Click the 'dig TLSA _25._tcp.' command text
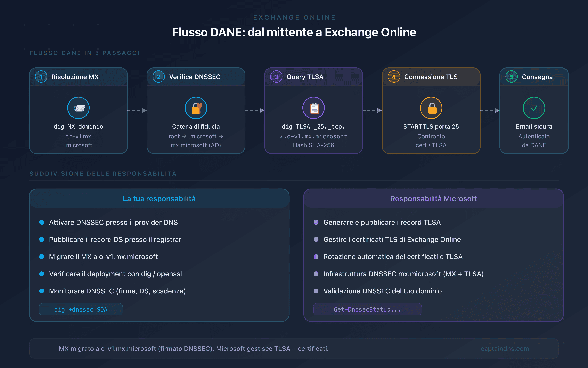588x368 pixels. point(314,127)
